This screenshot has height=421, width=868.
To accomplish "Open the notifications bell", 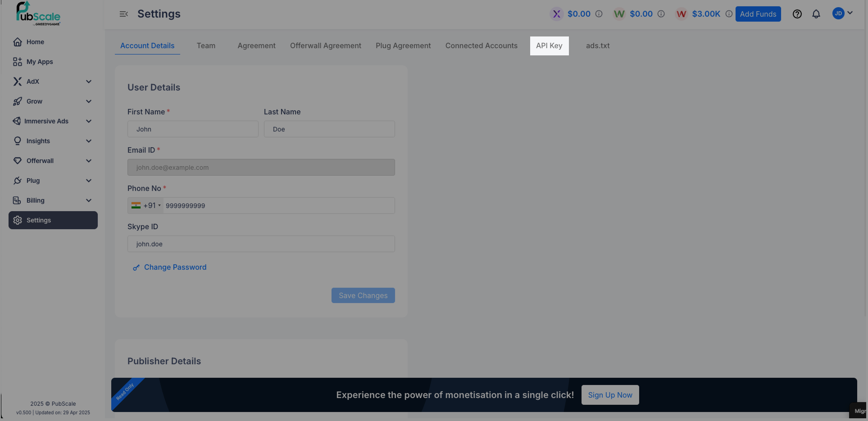I will click(x=816, y=14).
